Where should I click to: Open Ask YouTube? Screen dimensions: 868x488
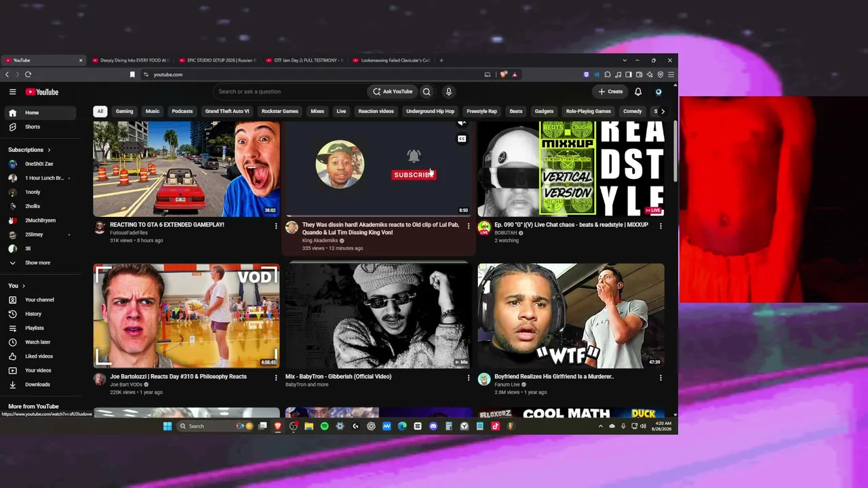(393, 91)
